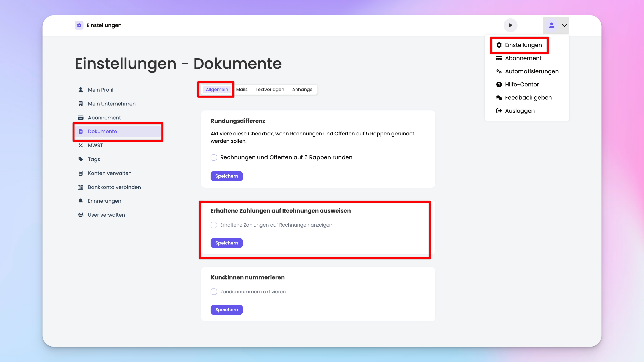644x362 pixels.
Task: Click the Erinnerungen bell icon
Action: pyautogui.click(x=80, y=201)
